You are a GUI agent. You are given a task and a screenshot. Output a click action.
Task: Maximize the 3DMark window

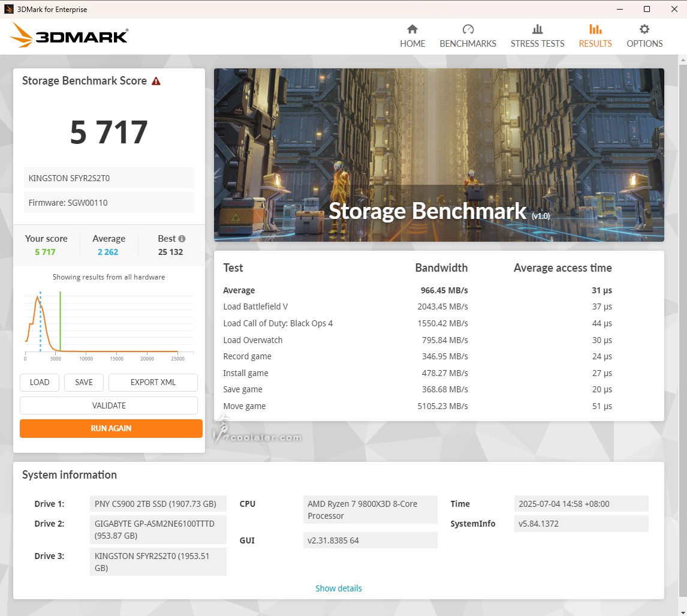click(647, 9)
